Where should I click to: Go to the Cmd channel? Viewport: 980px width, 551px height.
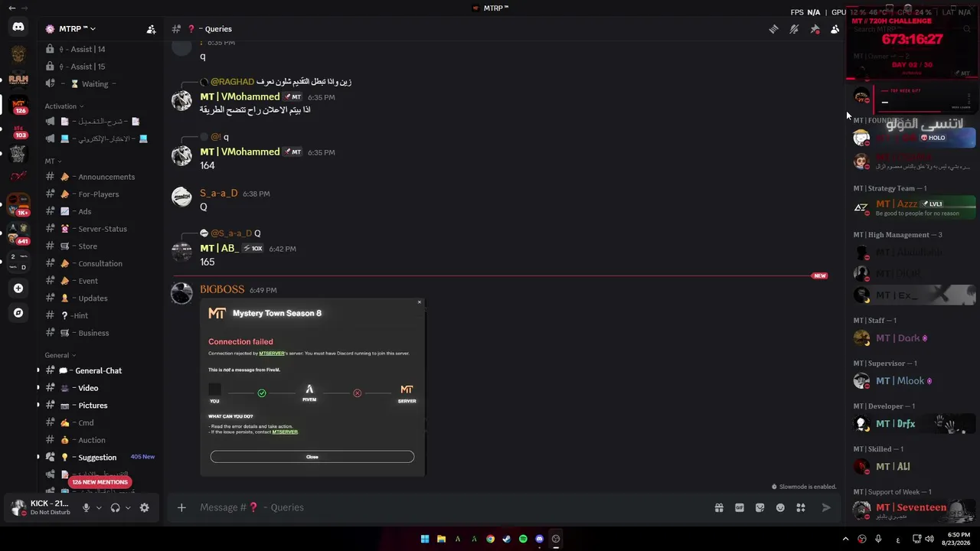tap(100, 422)
